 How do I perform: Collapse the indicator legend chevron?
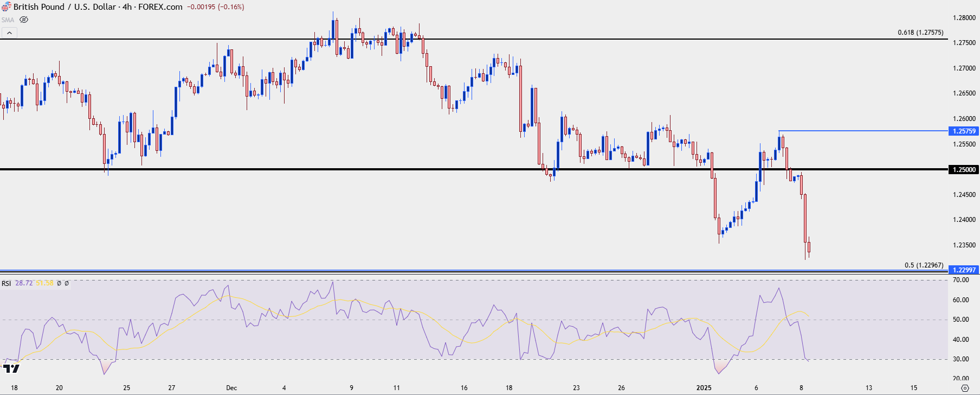[9, 33]
